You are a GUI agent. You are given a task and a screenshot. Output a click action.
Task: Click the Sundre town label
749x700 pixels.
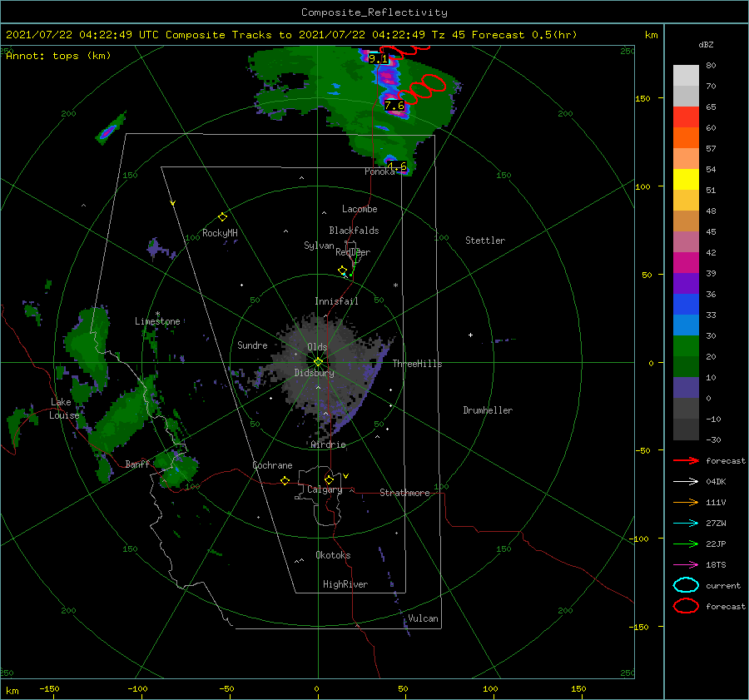[x=252, y=345]
